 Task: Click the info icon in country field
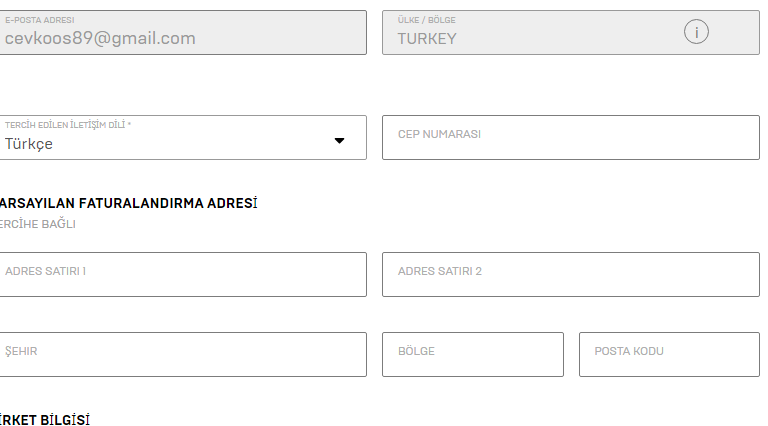(696, 32)
